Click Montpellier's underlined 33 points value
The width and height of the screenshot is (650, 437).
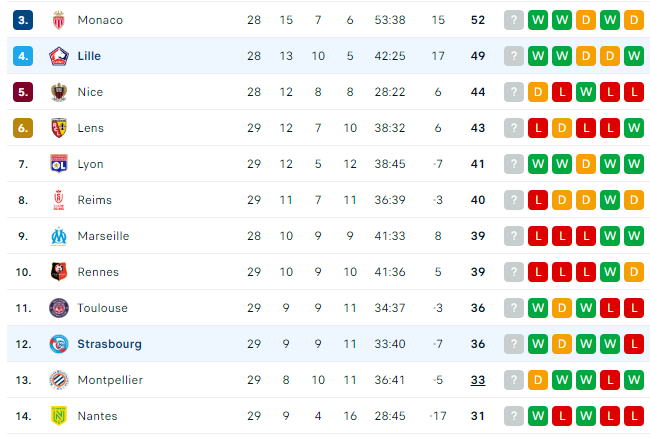(x=478, y=380)
